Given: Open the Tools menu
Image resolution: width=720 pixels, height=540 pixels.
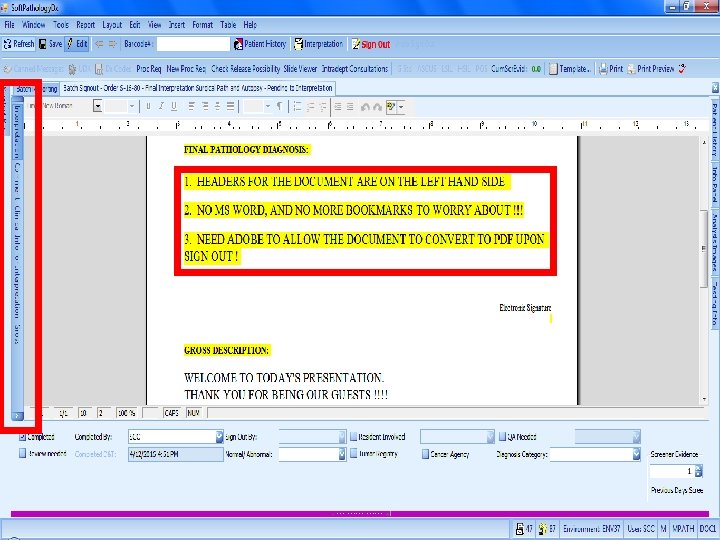Looking at the screenshot, I should pyautogui.click(x=61, y=25).
